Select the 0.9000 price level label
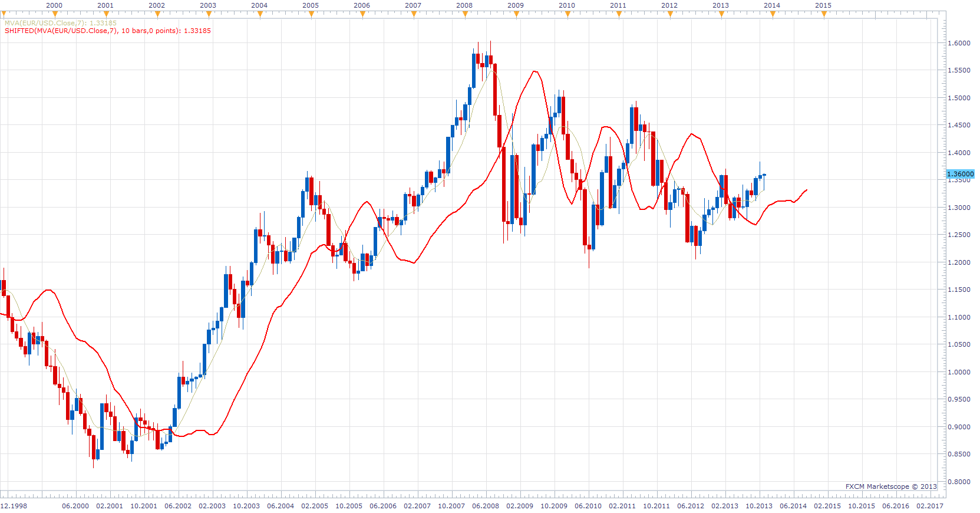980x513 pixels. tap(959, 427)
